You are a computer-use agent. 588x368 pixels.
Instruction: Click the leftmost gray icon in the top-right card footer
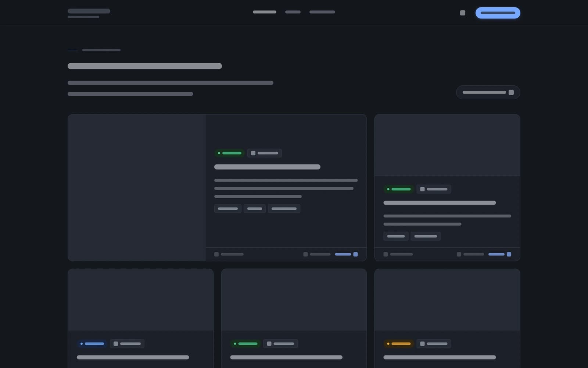click(386, 254)
